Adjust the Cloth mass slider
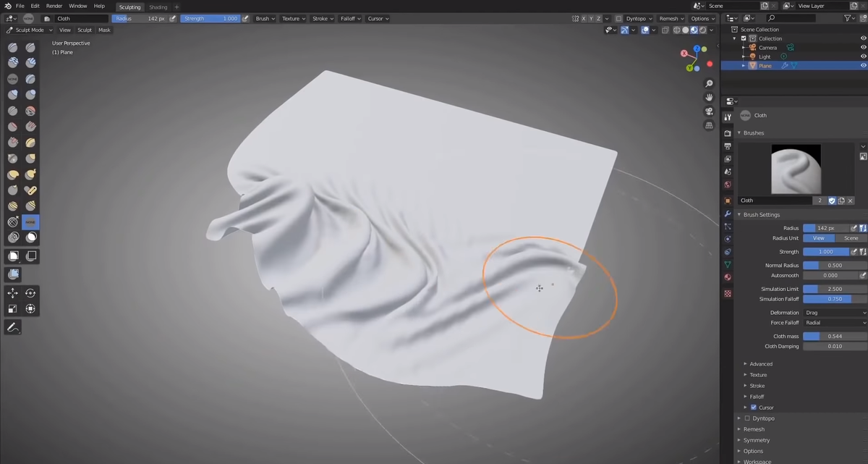The image size is (868, 464). 835,337
